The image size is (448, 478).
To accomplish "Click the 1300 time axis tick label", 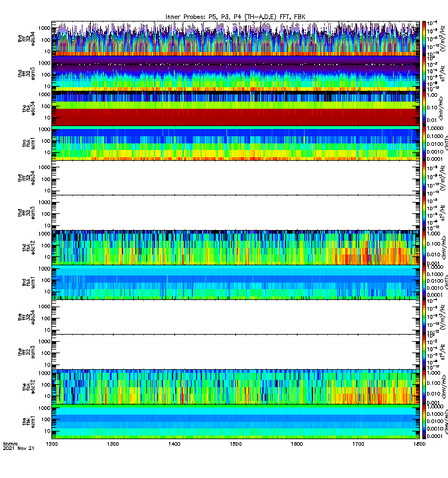I will click(113, 444).
